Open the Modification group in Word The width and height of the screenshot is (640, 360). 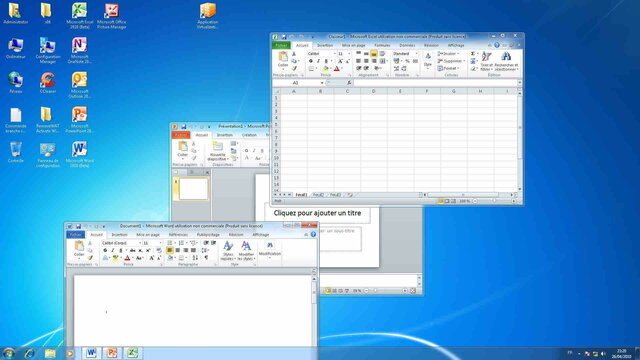269,249
